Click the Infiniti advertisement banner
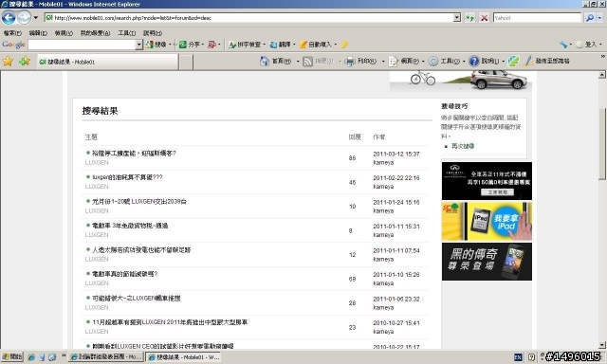Image resolution: width=607 pixels, height=364 pixels. [487, 181]
